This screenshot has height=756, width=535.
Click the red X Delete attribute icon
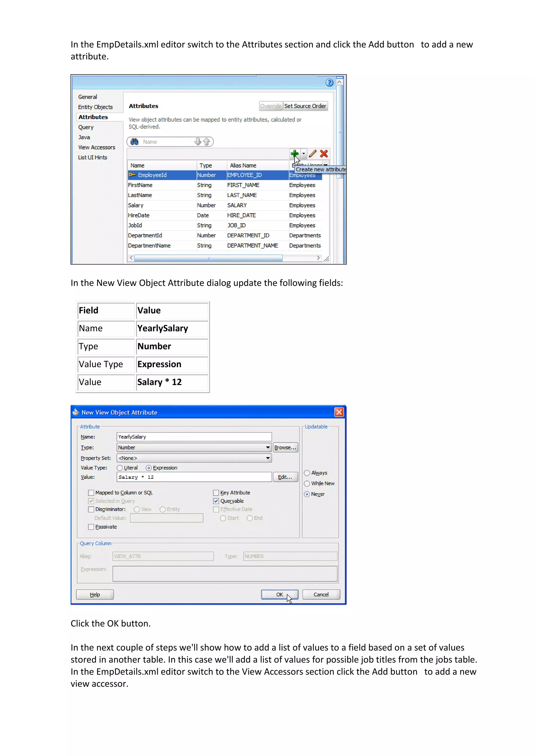pyautogui.click(x=324, y=153)
